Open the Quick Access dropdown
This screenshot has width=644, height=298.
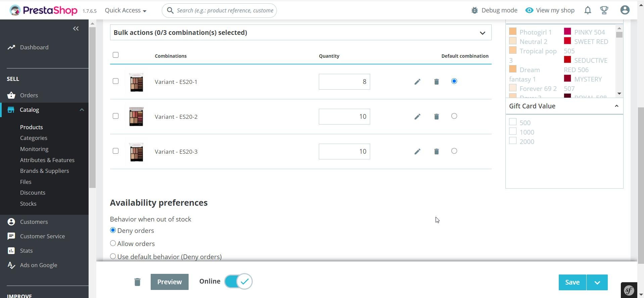[126, 10]
